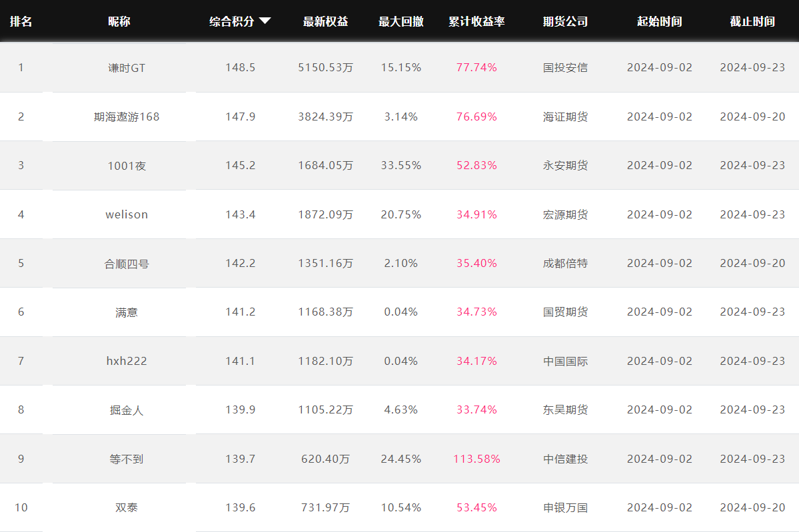
Task: Click rank number 10
Action: (x=21, y=507)
